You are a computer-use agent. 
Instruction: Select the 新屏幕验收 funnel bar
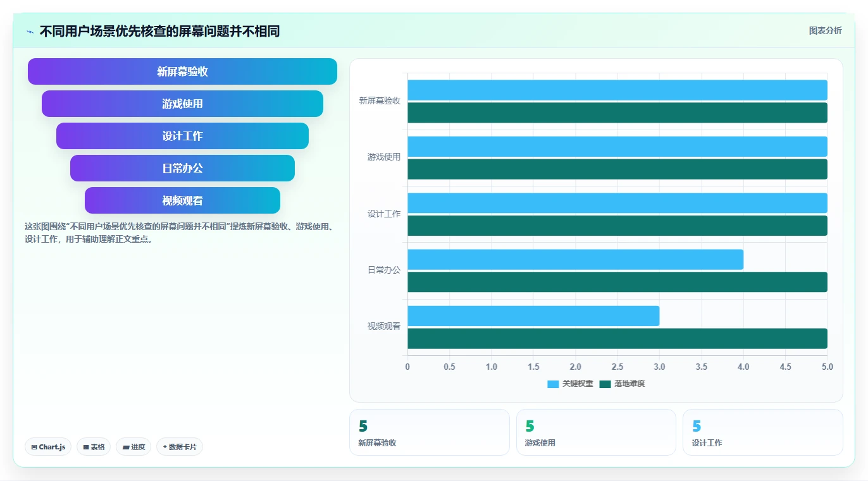(x=182, y=71)
